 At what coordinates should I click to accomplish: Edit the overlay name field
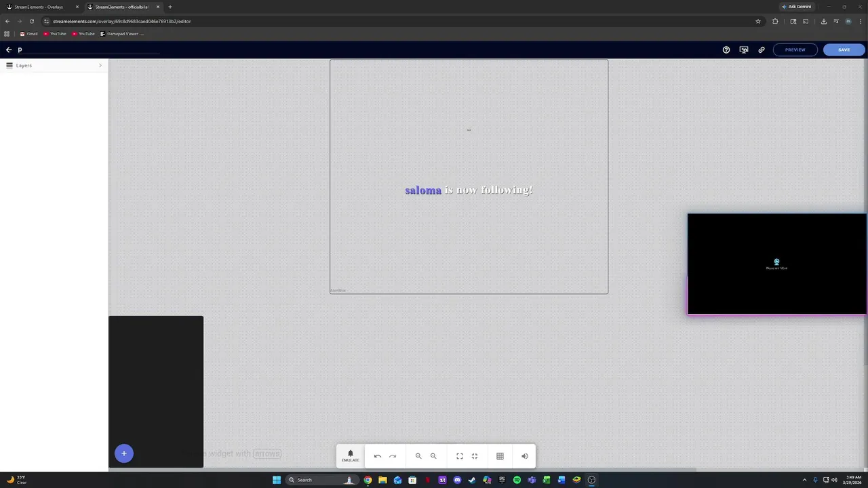point(88,49)
